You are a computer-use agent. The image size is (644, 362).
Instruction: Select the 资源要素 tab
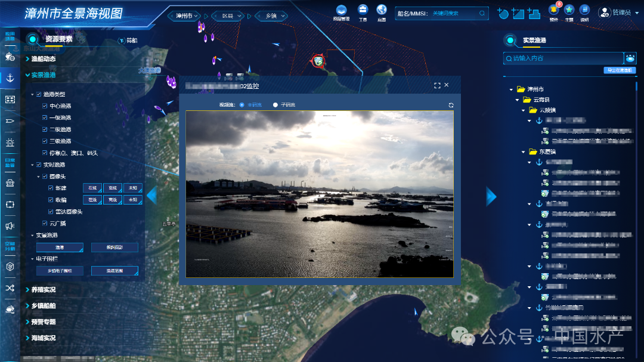point(58,39)
